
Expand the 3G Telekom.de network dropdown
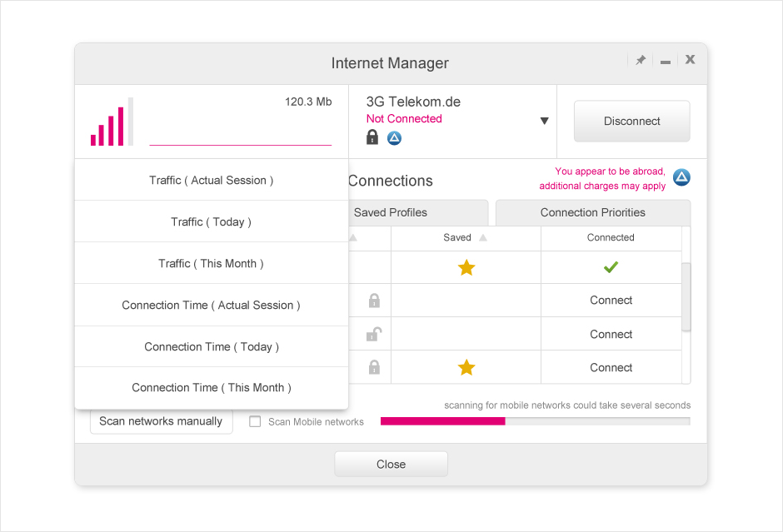(x=544, y=121)
